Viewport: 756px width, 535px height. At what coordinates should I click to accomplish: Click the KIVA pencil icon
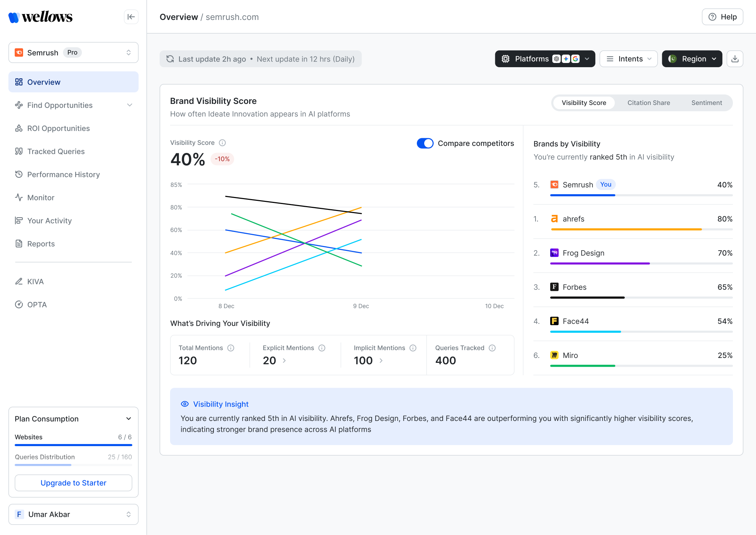[19, 281]
